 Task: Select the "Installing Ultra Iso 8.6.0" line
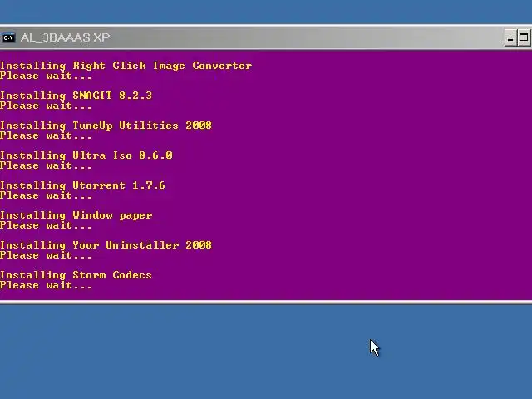[x=86, y=155]
